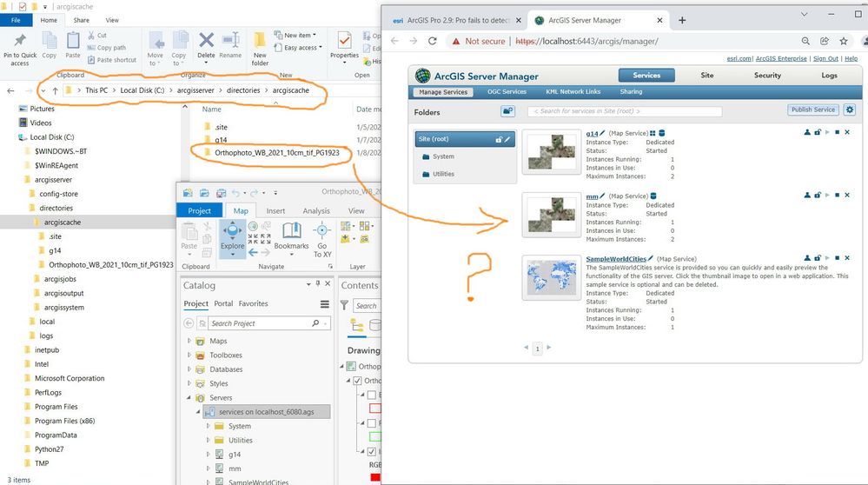Go up one folder level in File Explorer
The height and width of the screenshot is (485, 868).
(55, 90)
